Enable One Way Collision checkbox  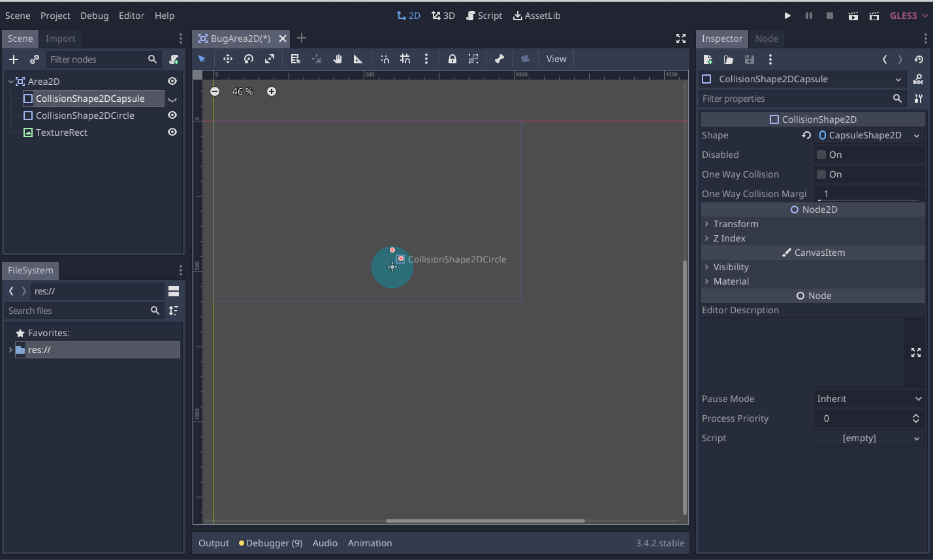click(x=821, y=174)
